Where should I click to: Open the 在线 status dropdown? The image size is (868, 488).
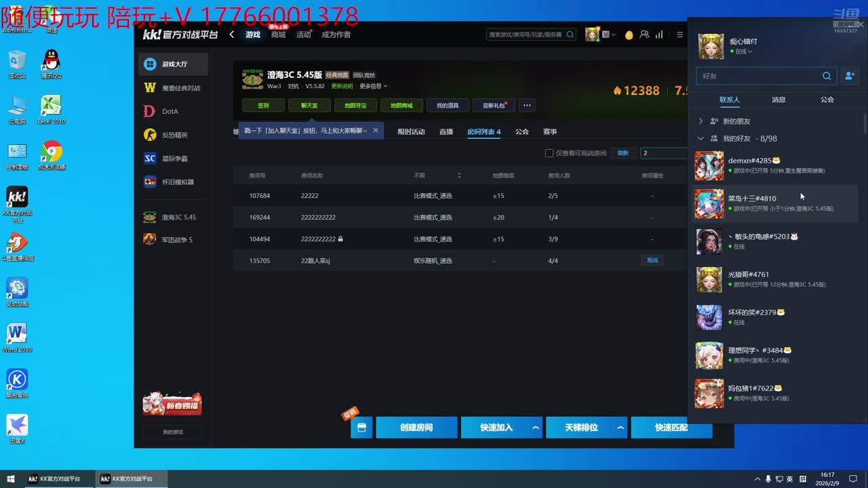(x=743, y=52)
